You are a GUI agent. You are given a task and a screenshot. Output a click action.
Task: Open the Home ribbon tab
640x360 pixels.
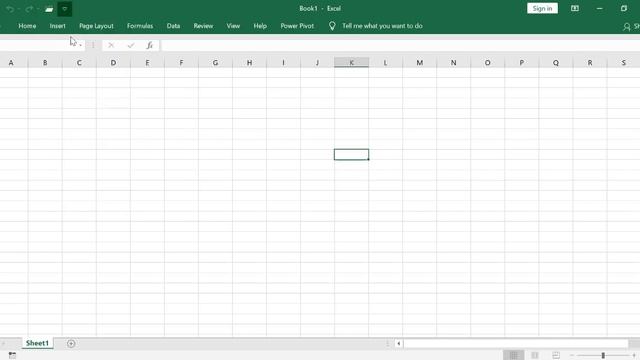point(27,26)
